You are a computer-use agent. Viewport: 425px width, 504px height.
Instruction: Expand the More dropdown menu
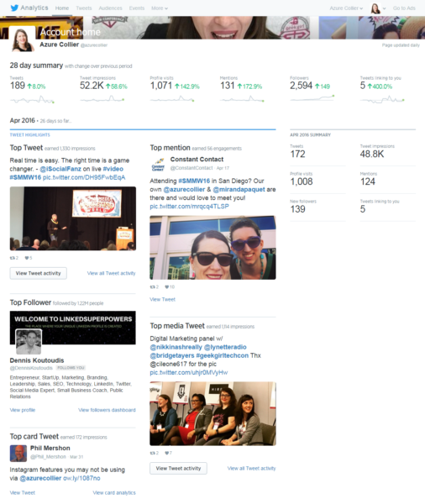[x=160, y=8]
